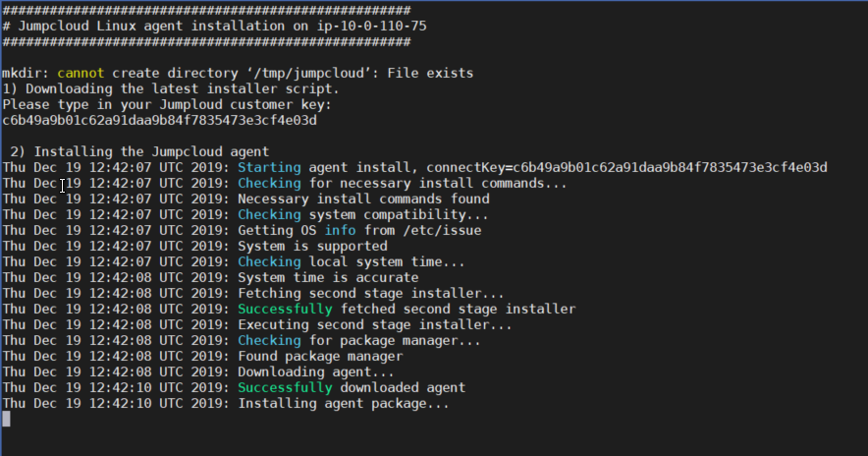
Task: Click 'Checking' in package manager line
Action: click(269, 341)
